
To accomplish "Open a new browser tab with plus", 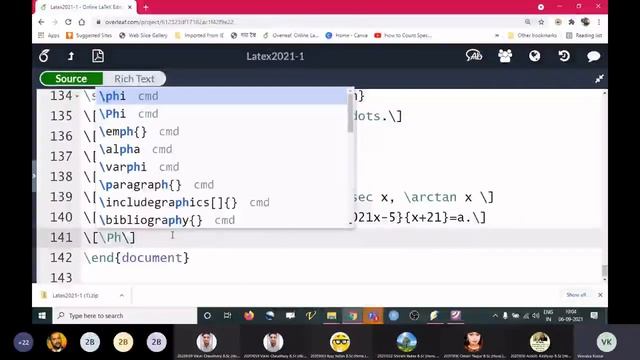I will click(146, 7).
